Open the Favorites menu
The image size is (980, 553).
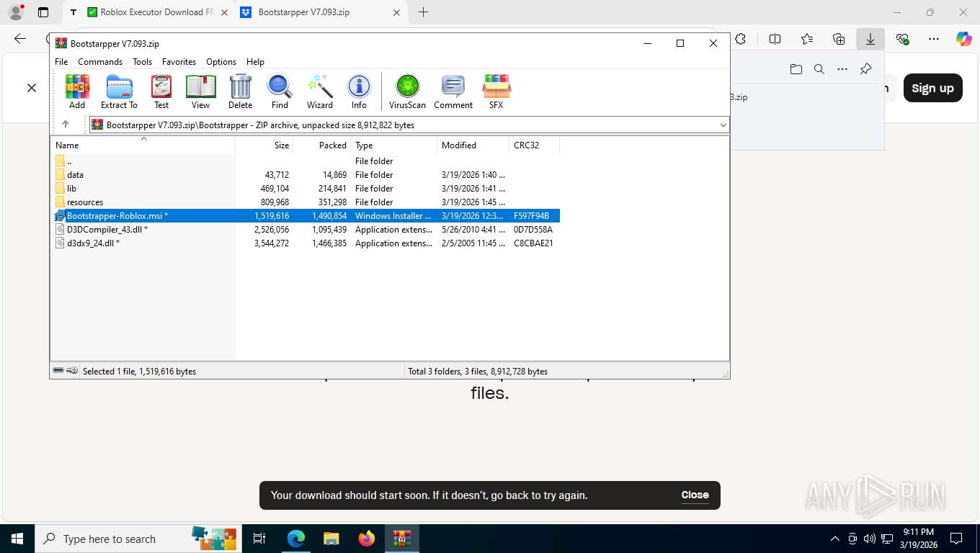[179, 62]
